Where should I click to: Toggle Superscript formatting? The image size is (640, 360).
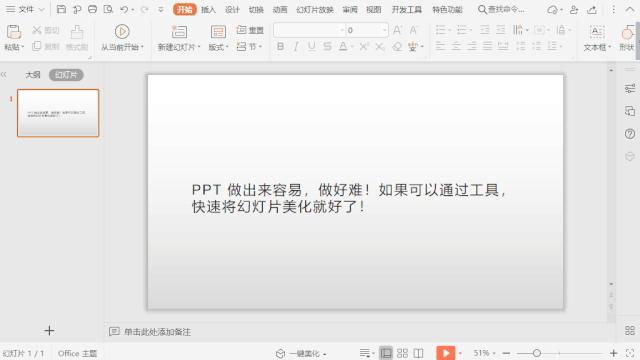tap(363, 47)
